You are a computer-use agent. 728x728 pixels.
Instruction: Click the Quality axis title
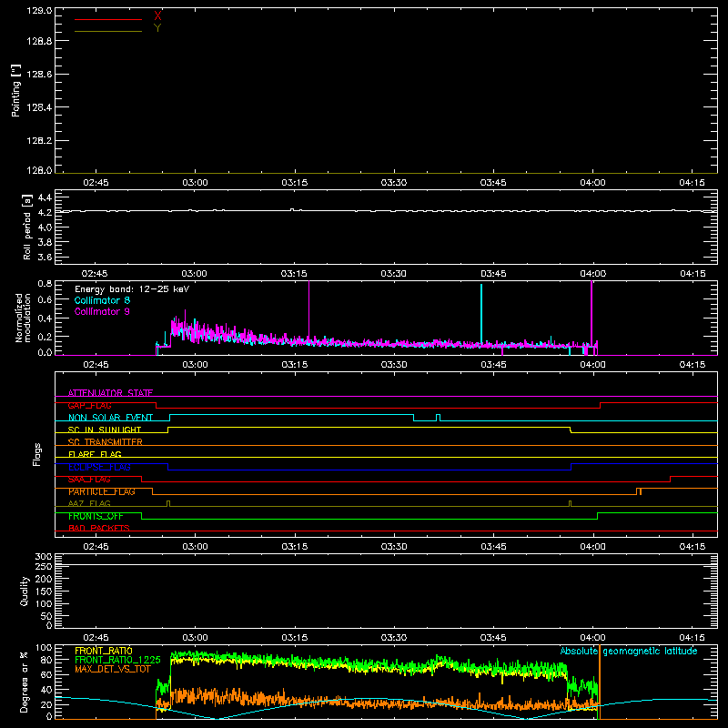pos(25,591)
